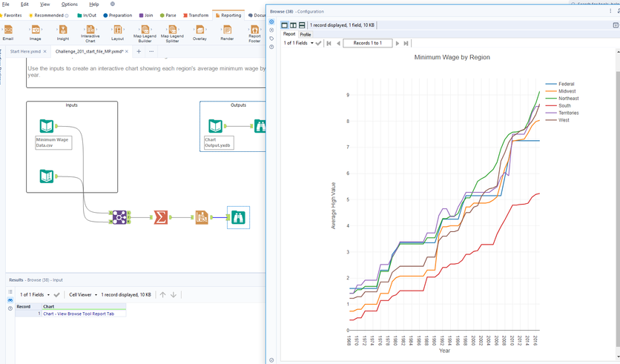
Task: Open the Chart - View Browse Tool link
Action: coord(79,314)
